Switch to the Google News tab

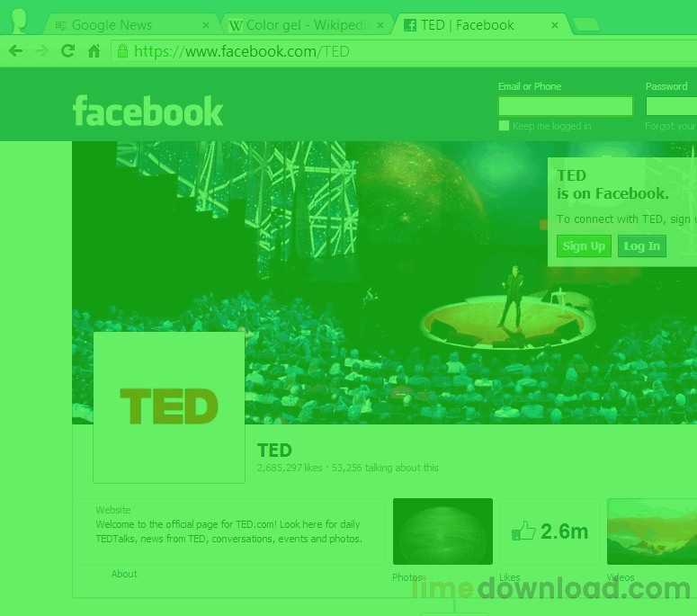pos(132,25)
